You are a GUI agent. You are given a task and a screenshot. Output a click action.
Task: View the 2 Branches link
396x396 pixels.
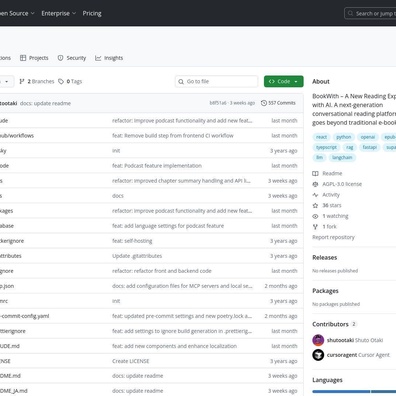[37, 81]
